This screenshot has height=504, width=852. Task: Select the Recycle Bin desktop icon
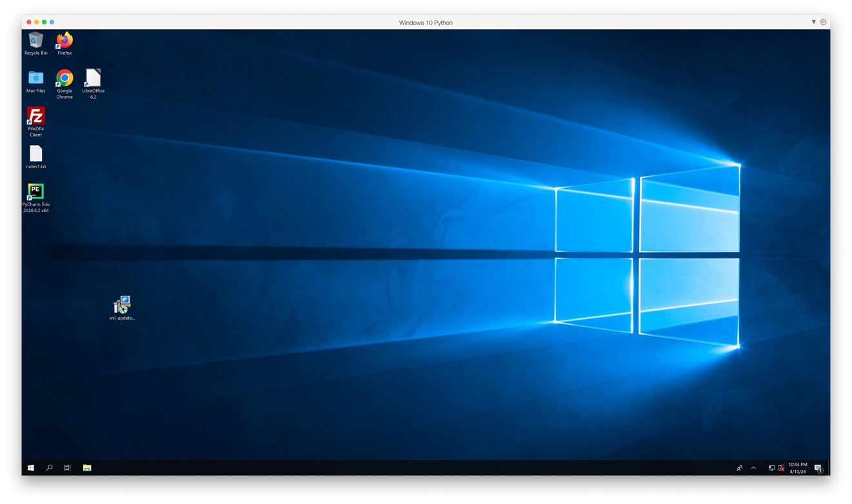tap(36, 44)
